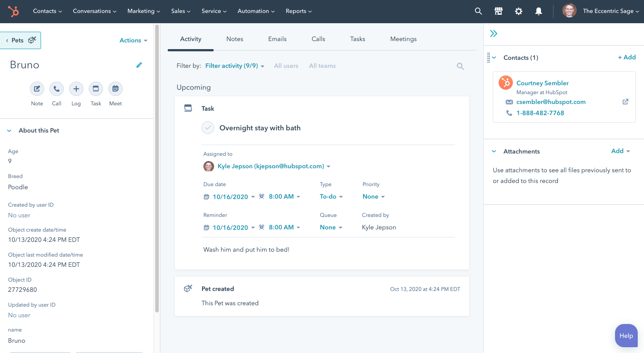Collapse the right sidebar with the double chevron
644x353 pixels.
[x=494, y=33]
